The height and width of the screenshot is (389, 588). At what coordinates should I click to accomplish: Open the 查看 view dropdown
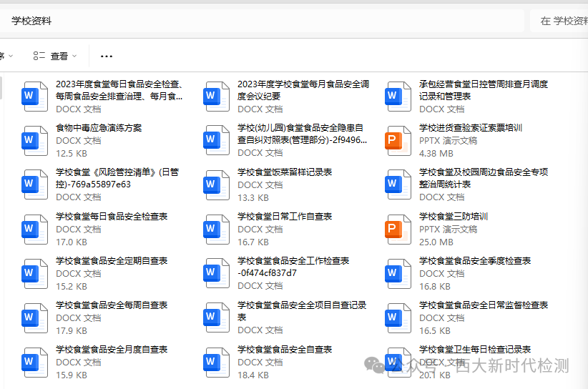pyautogui.click(x=55, y=56)
